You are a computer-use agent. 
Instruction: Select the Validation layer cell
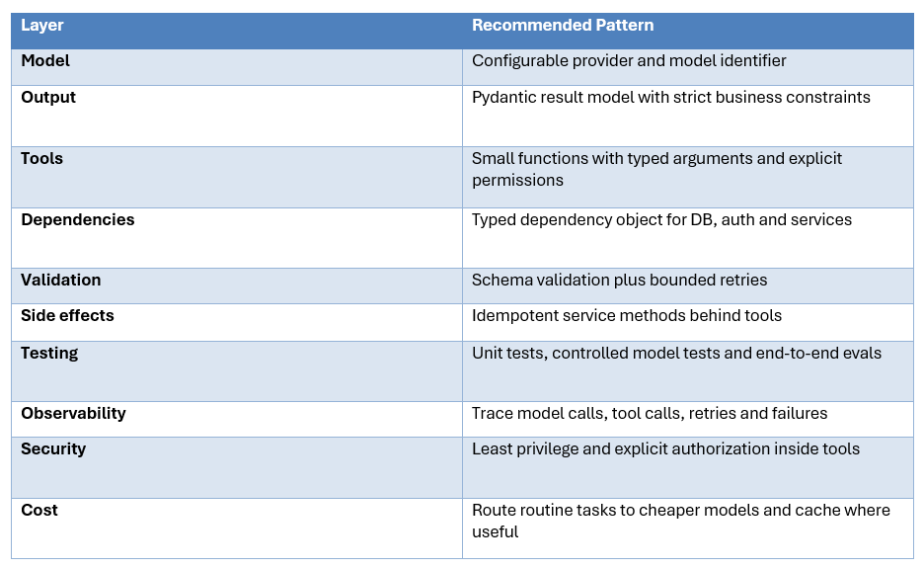[x=236, y=286]
